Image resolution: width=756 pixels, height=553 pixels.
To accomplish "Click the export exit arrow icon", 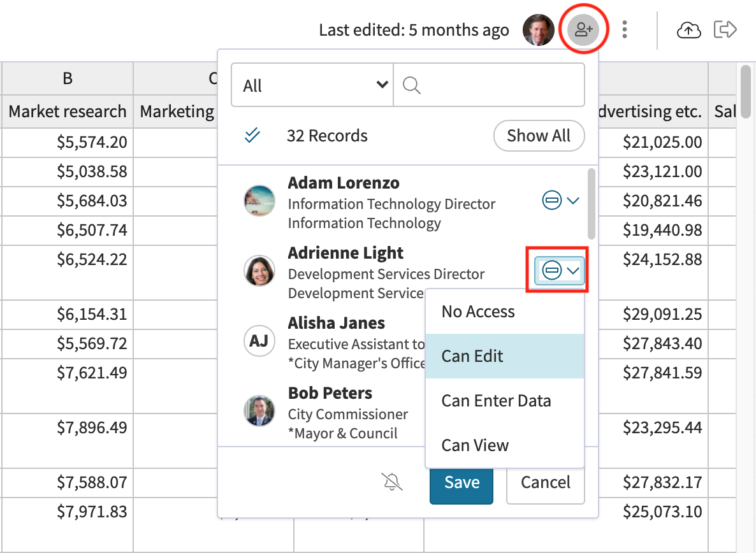I will coord(725,29).
